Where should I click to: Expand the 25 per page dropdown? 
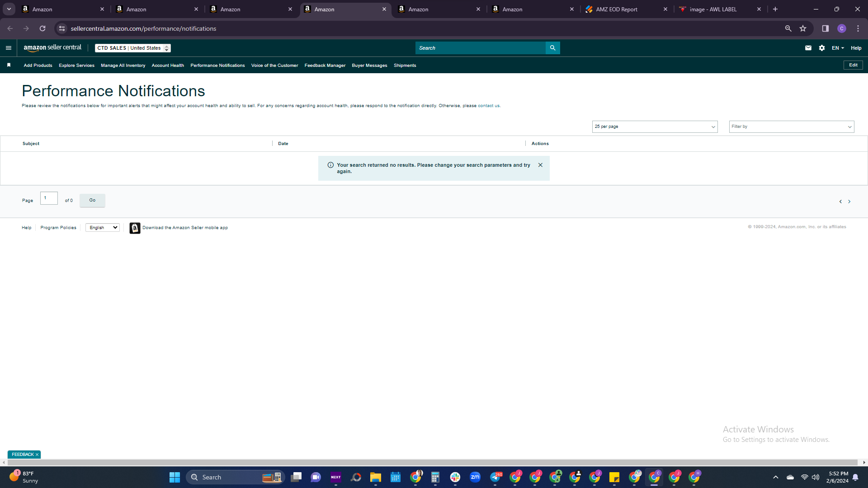[x=655, y=127]
